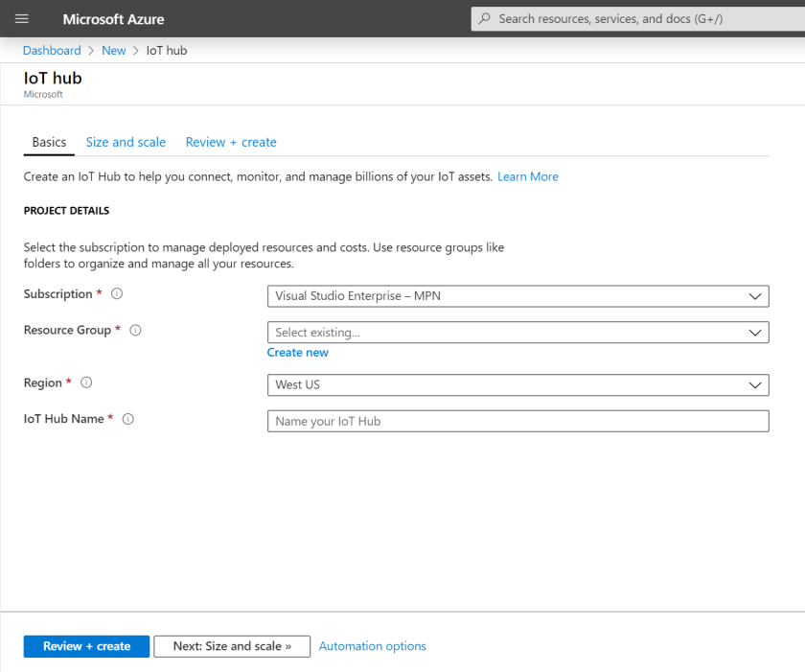
Task: Click the Next: Size and scale button
Action: pyautogui.click(x=231, y=645)
